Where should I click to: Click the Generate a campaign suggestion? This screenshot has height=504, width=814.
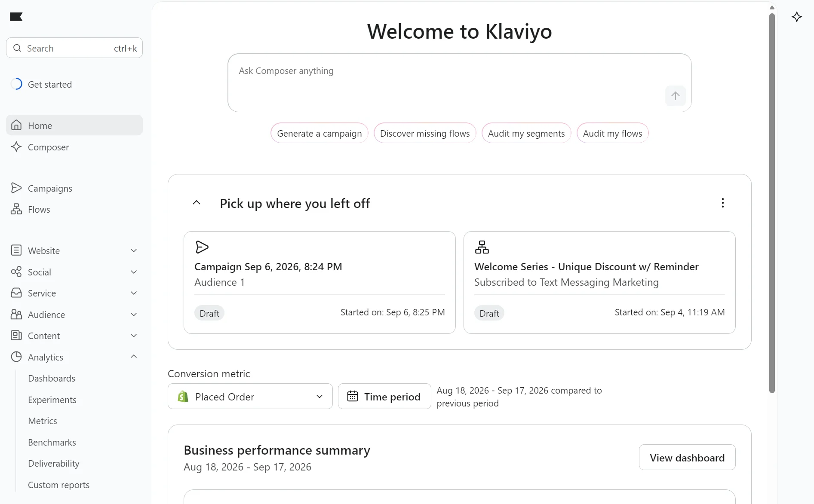(319, 133)
